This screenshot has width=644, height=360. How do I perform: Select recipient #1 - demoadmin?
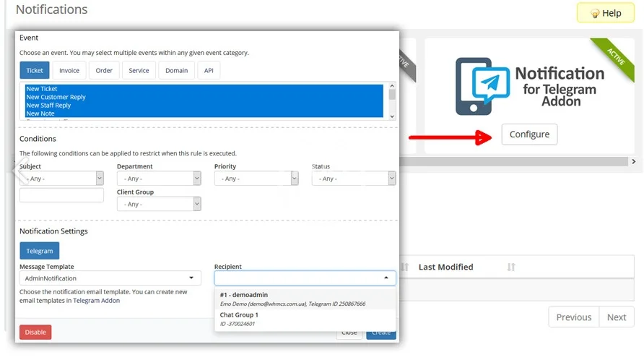pyautogui.click(x=305, y=299)
